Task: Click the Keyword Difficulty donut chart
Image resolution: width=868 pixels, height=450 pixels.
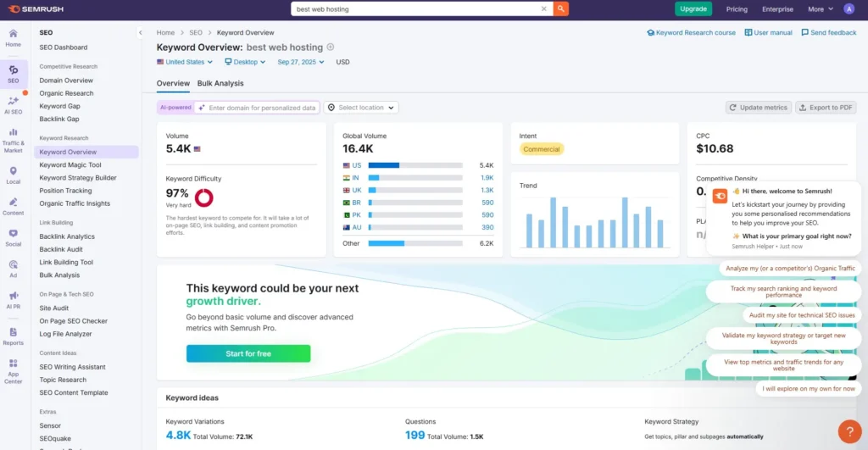Action: (203, 197)
